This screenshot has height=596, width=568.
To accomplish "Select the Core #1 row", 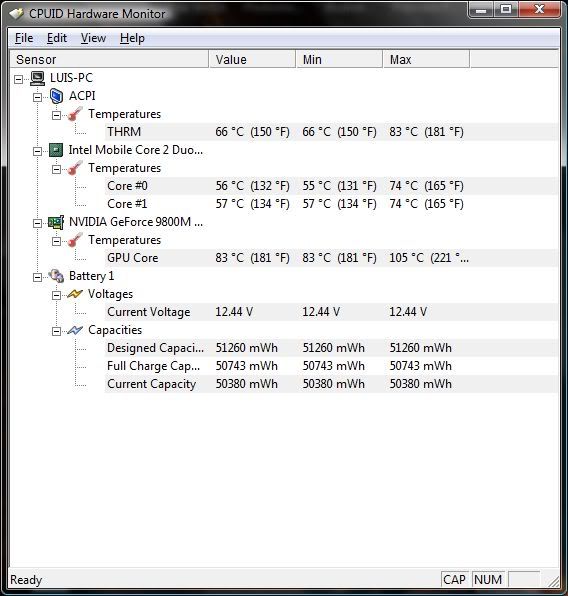I will pyautogui.click(x=331, y=204).
